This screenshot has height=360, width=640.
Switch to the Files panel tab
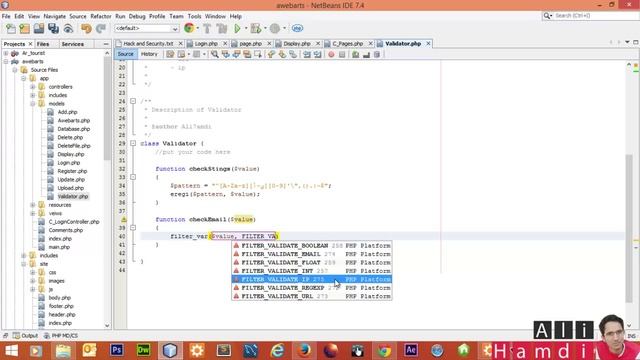[x=43, y=44]
